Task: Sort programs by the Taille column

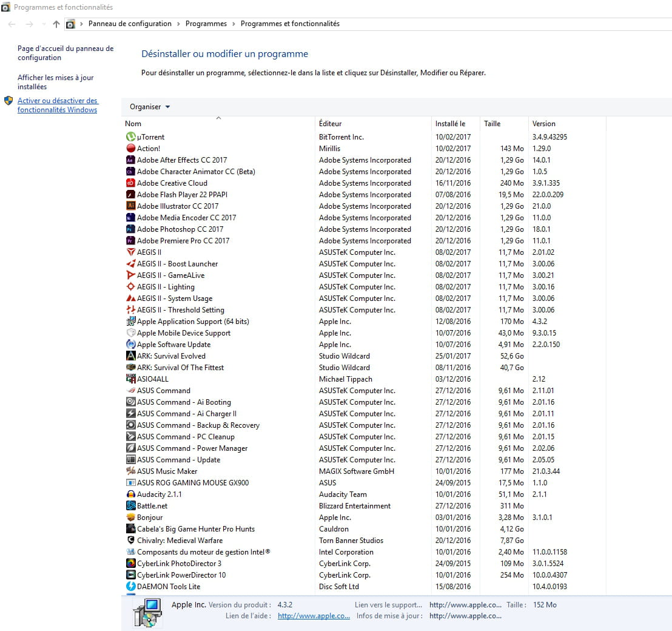Action: [492, 124]
